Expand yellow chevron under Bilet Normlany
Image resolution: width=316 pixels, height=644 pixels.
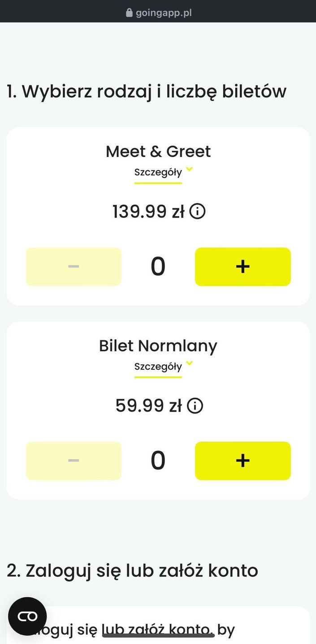189,363
